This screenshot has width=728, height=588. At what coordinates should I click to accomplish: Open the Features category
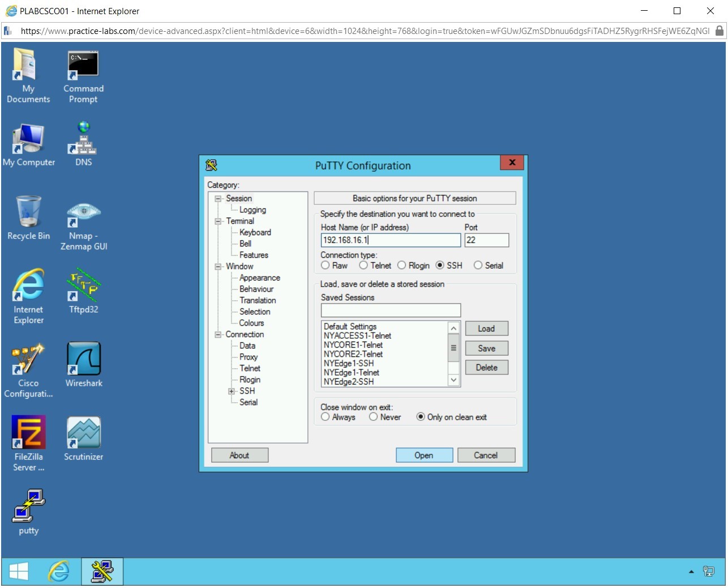254,255
